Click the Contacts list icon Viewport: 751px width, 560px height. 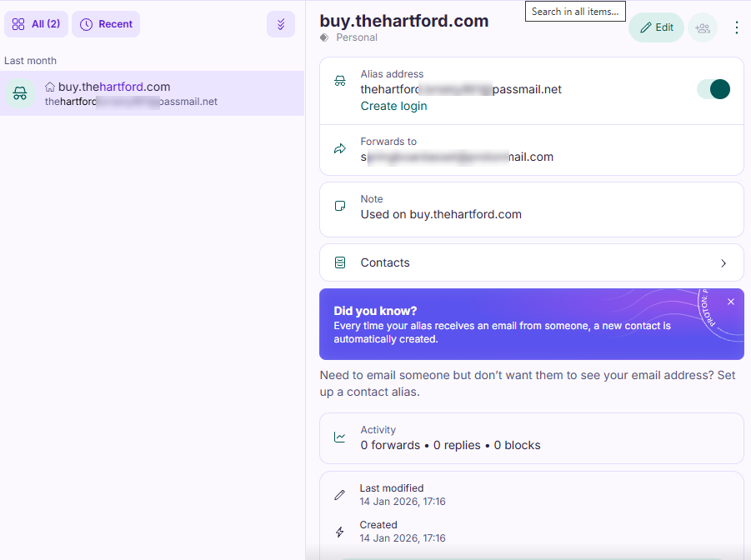340,262
